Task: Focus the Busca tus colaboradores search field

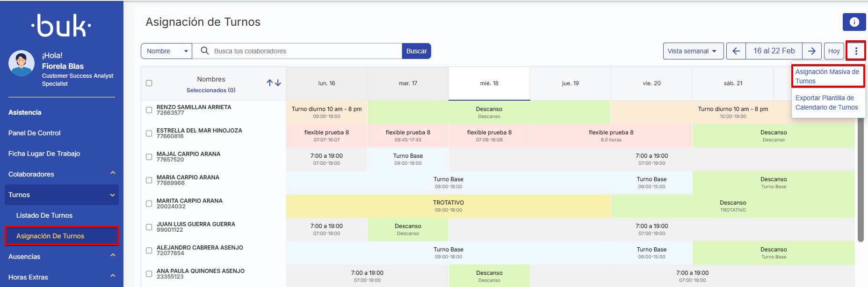Action: tap(304, 51)
